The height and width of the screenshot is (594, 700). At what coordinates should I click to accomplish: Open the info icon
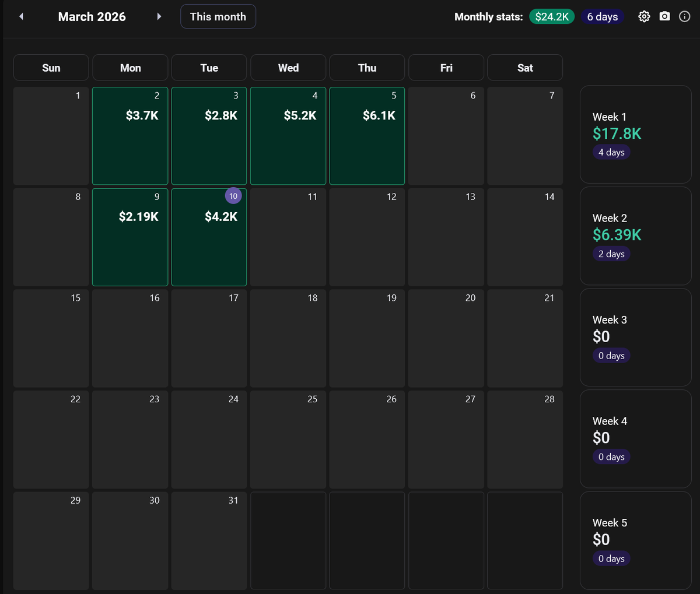pyautogui.click(x=685, y=16)
